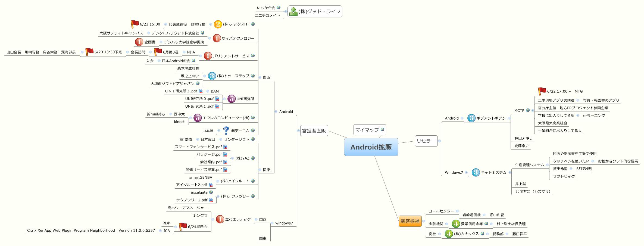The height and width of the screenshot is (246, 644).
Task: Select the 村上浩支店長代理 node
Action: 511,224
